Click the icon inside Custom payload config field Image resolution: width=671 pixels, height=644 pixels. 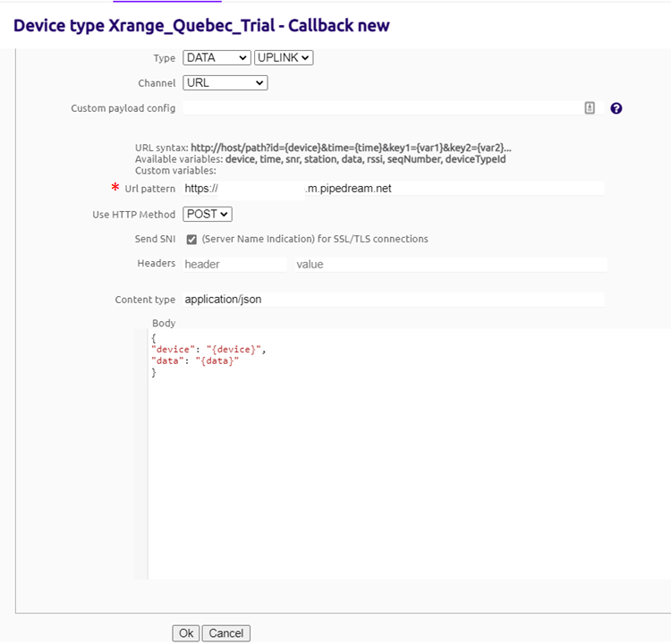590,107
